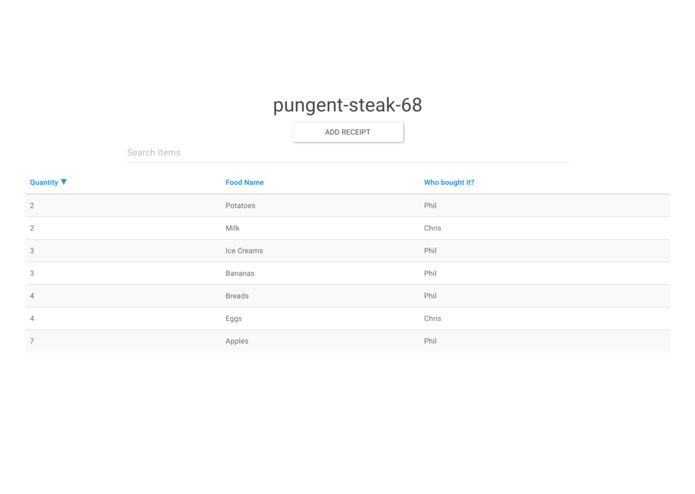
Task: Click Phil in the Ice Creams row
Action: point(430,251)
